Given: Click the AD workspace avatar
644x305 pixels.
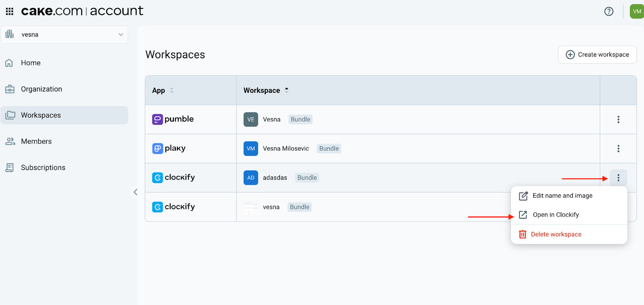Looking at the screenshot, I should click(x=251, y=178).
